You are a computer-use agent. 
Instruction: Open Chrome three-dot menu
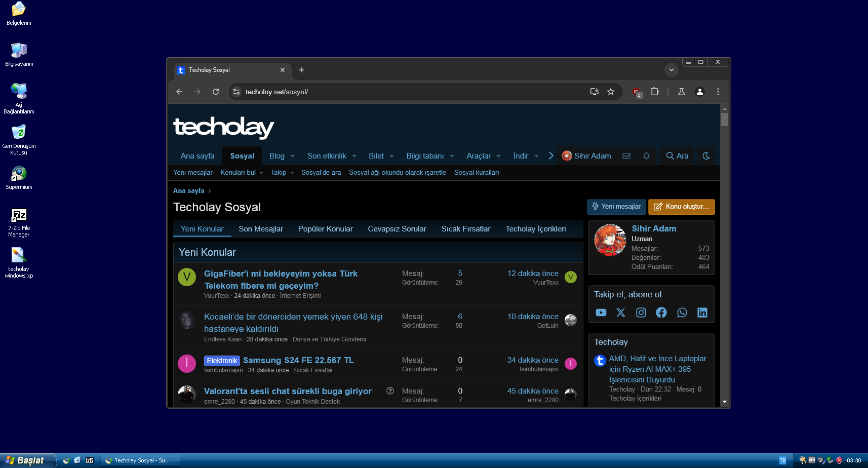tap(718, 92)
